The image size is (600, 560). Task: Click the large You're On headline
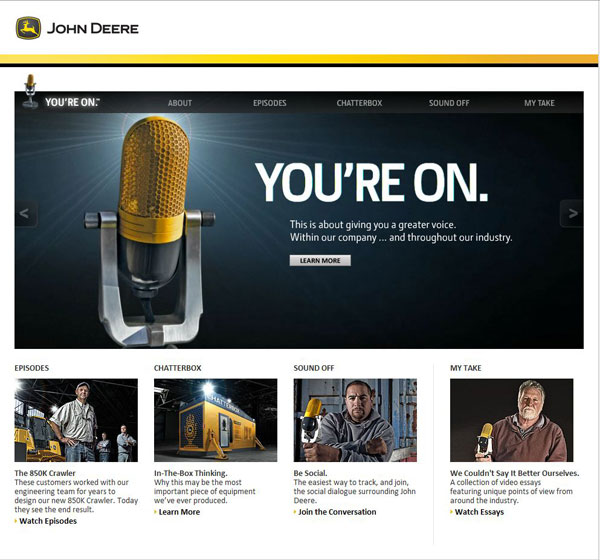pos(372,183)
